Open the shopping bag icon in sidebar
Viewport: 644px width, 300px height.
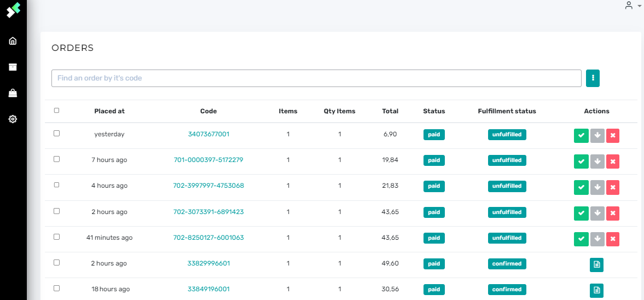tap(13, 93)
